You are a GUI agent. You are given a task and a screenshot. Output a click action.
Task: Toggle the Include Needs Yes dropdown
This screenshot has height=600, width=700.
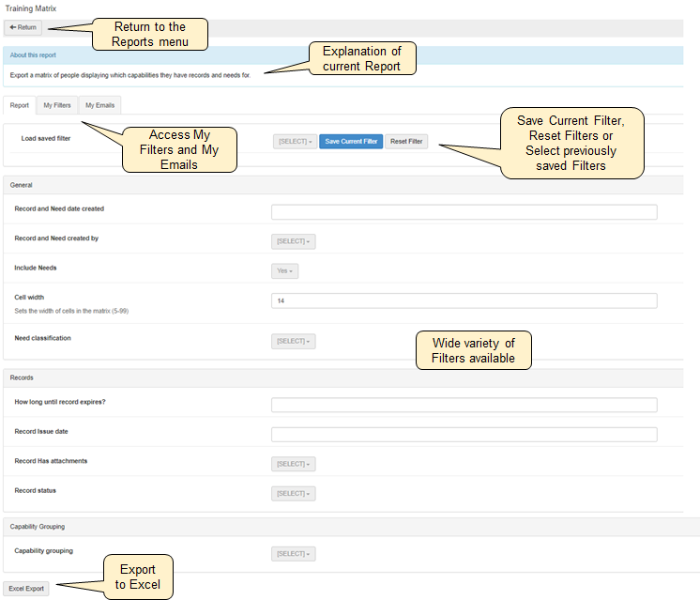[284, 270]
